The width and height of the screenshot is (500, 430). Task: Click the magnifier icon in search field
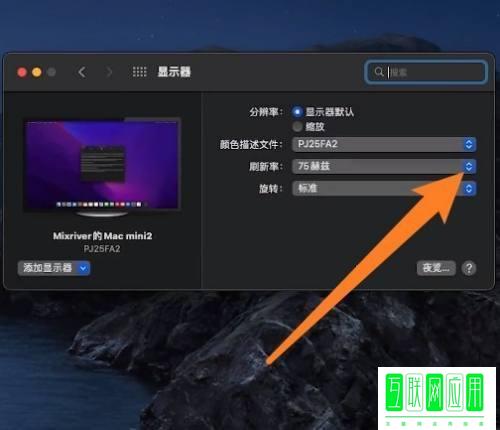point(379,72)
